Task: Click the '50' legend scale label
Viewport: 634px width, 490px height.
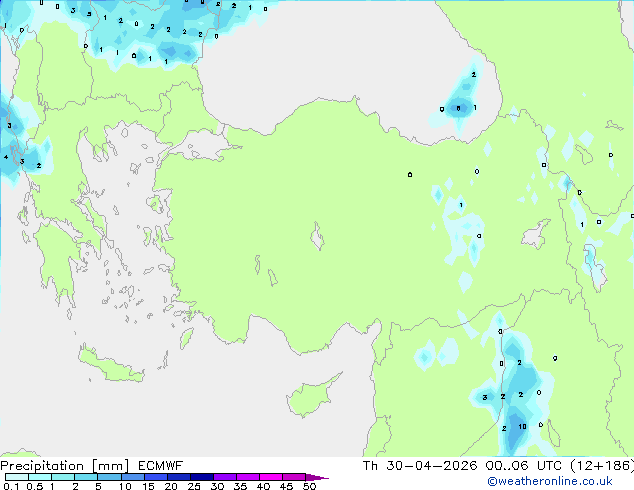Action: pos(309,486)
